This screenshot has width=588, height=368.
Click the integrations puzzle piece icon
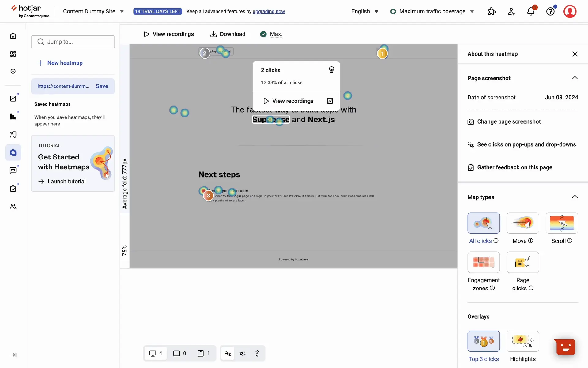(492, 12)
